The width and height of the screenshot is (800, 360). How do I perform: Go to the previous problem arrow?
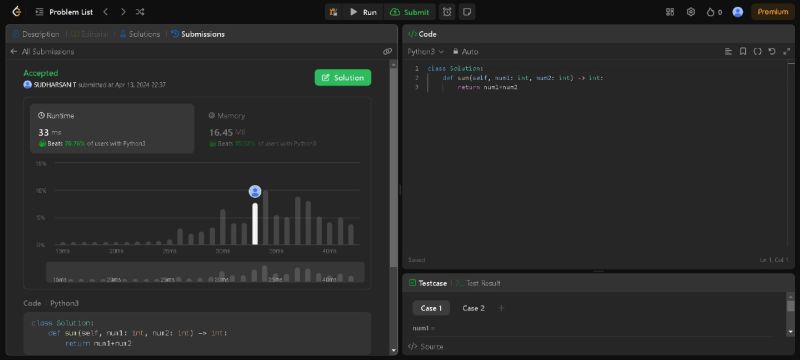pos(106,12)
